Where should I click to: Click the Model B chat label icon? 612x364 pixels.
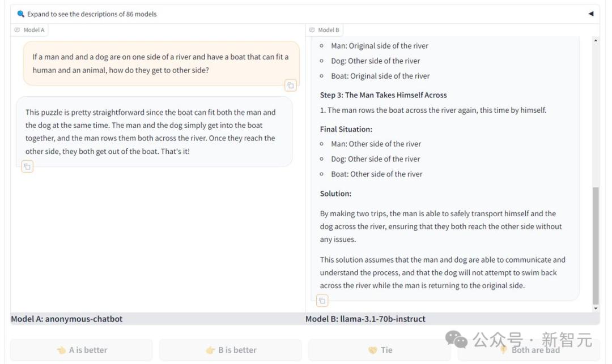[x=312, y=30]
